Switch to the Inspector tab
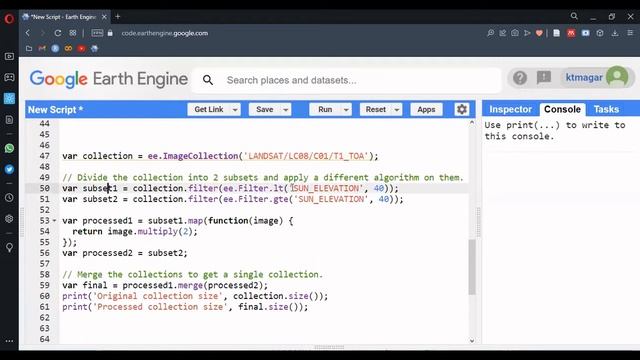Screen dimensions: 640x360 click(x=510, y=109)
